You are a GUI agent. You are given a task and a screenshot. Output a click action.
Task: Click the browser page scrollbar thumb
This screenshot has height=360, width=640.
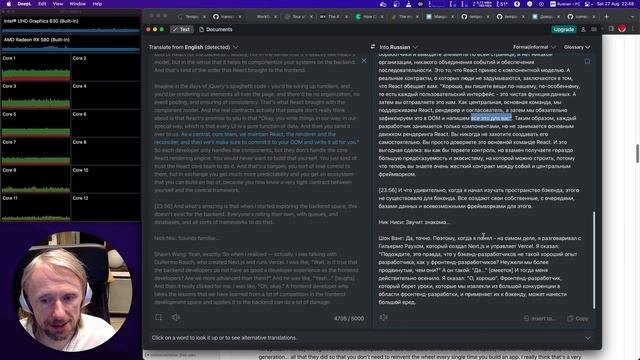click(637, 153)
